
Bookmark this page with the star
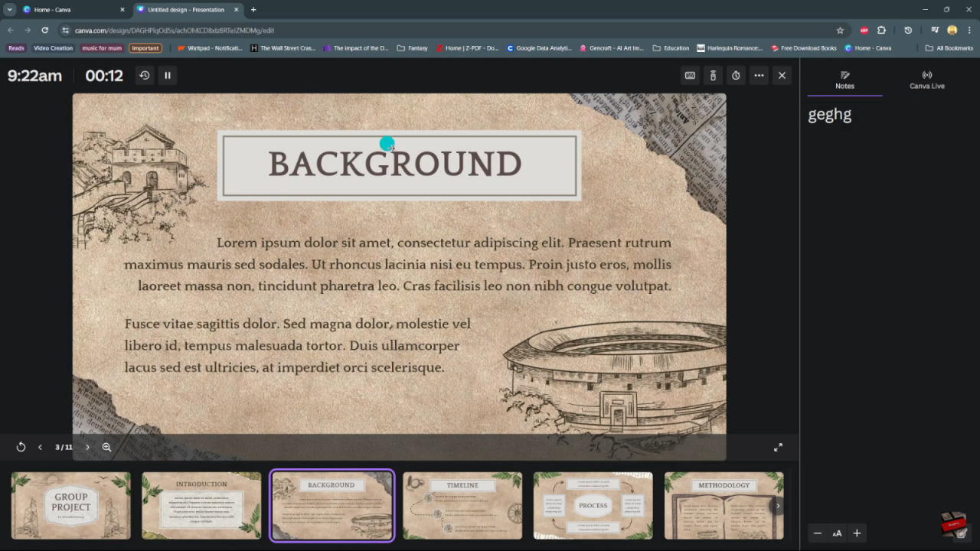pos(840,30)
